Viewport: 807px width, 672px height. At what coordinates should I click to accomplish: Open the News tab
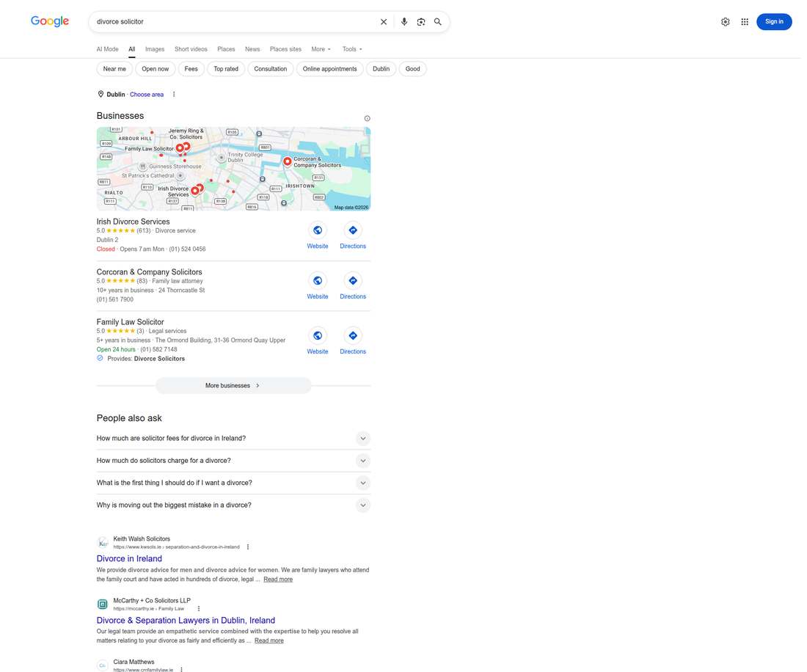[x=252, y=49]
